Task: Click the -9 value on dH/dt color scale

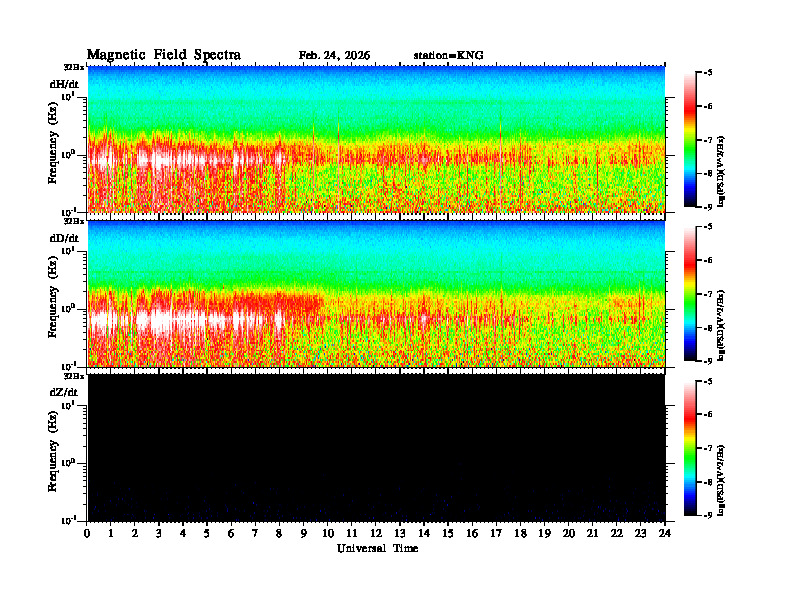Action: coord(708,207)
